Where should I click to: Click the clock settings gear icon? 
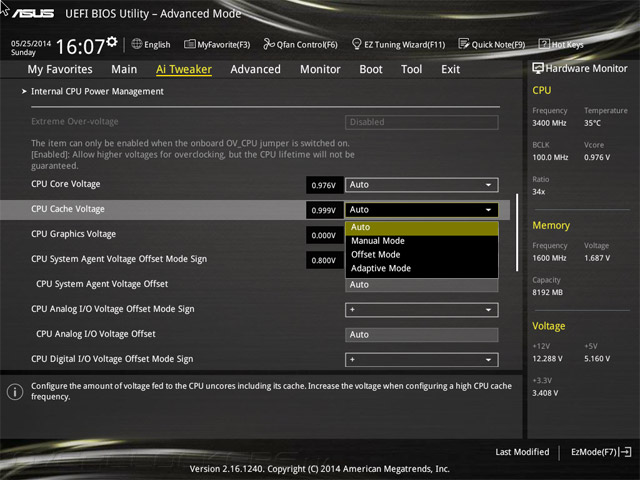tap(112, 41)
